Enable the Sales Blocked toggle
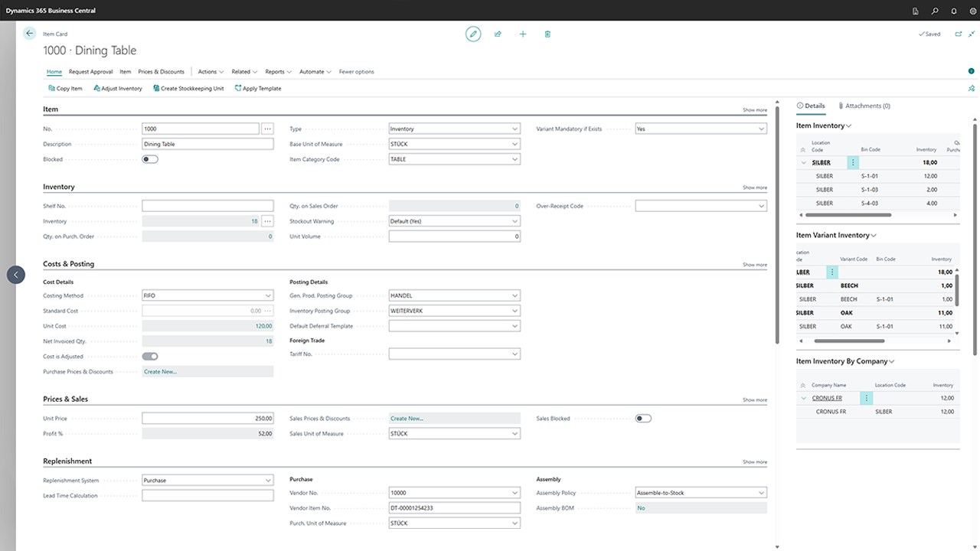The image size is (980, 551). coord(642,418)
